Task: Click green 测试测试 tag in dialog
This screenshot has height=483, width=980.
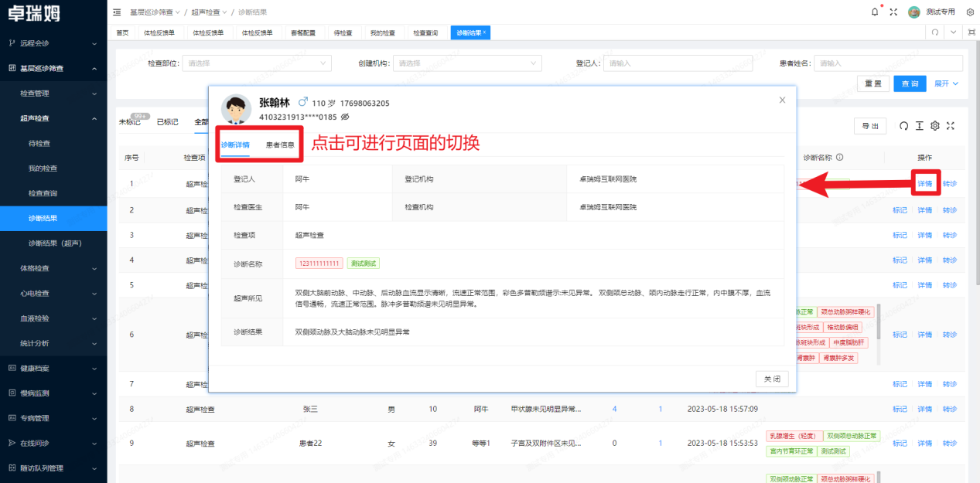Action: (364, 264)
